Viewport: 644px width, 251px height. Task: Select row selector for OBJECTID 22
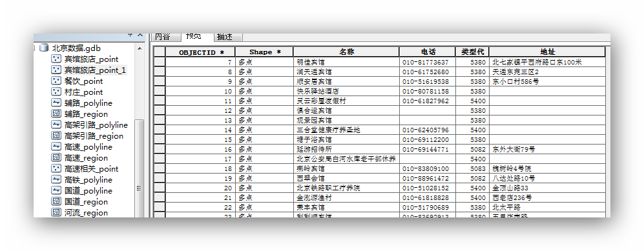[x=160, y=207]
